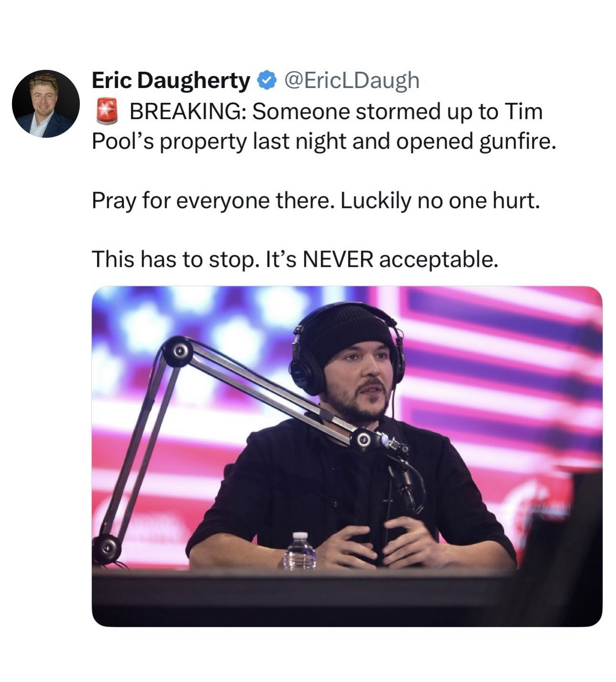Open the @EricLDaugh handle link

coord(352,81)
